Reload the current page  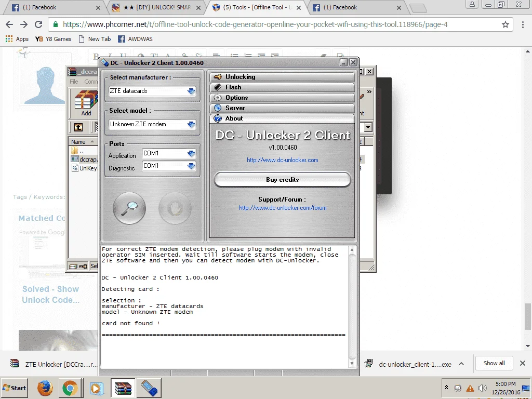(38, 24)
